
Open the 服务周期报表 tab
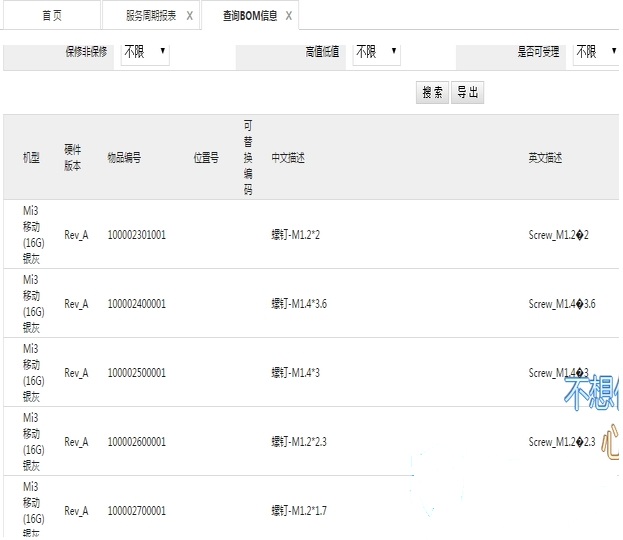151,15
